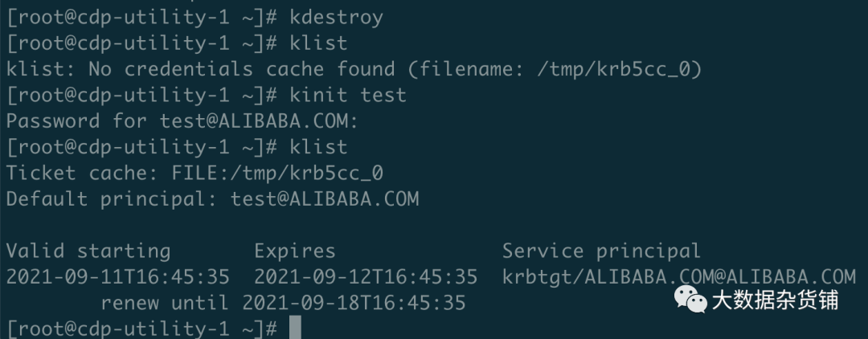
Task: Click the WeChat logo in the watermark
Action: pos(690,301)
